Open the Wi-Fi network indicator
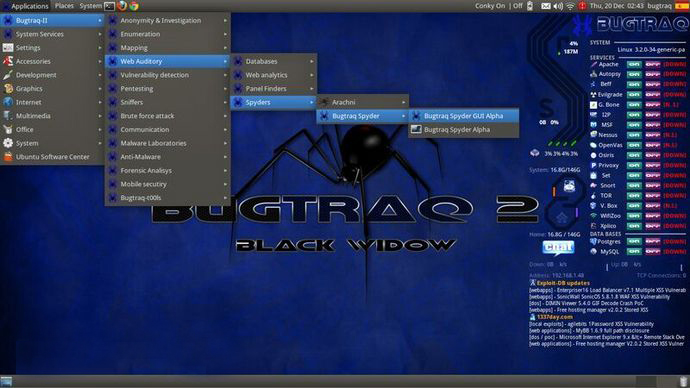The width and height of the screenshot is (690, 388). pos(570,6)
